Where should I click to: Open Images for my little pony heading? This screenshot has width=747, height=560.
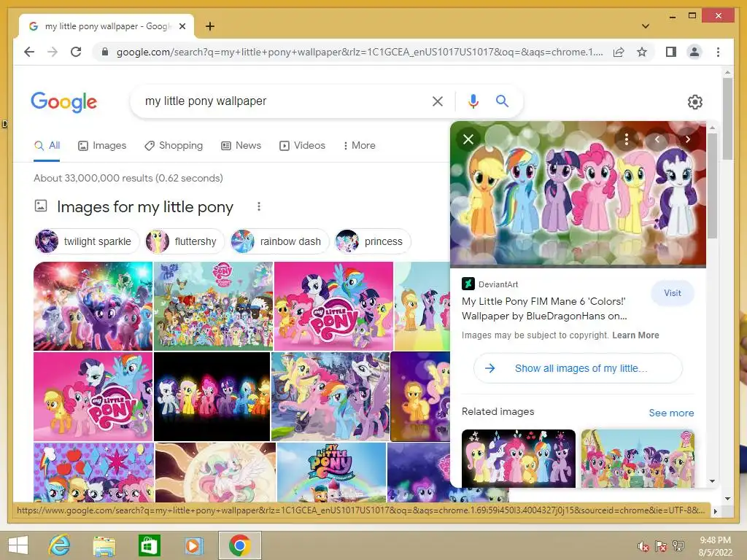pyautogui.click(x=145, y=207)
